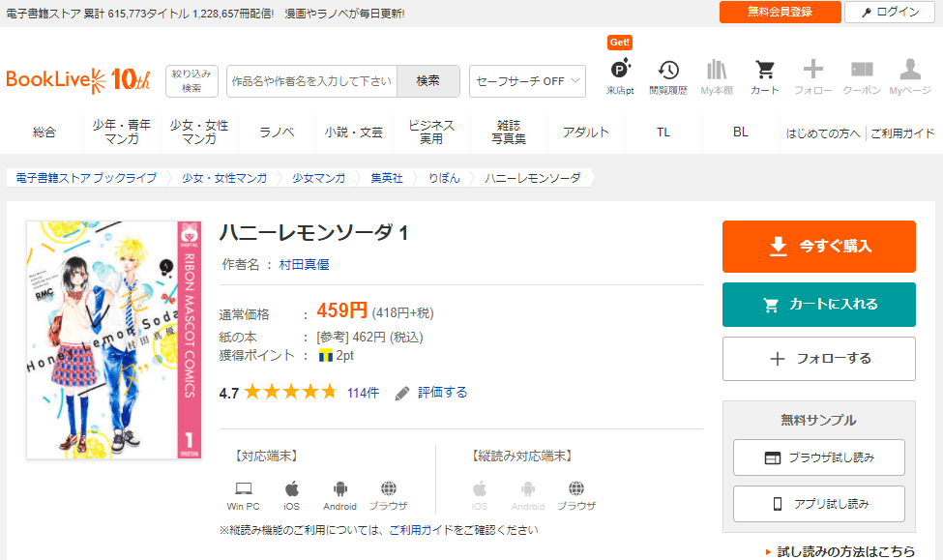Select the ラノベ navigation tab
The image size is (943, 560).
point(277,133)
